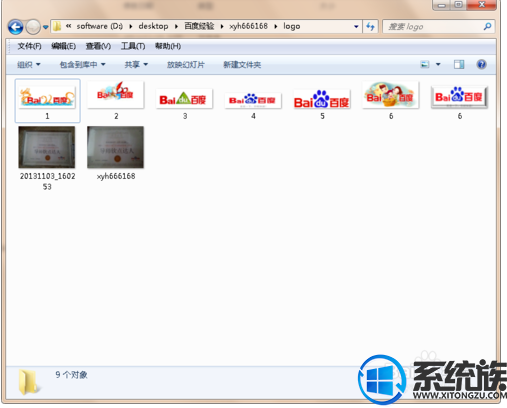This screenshot has width=507, height=408.
Task: Expand the 包含到库中 dropdown
Action: click(82, 65)
